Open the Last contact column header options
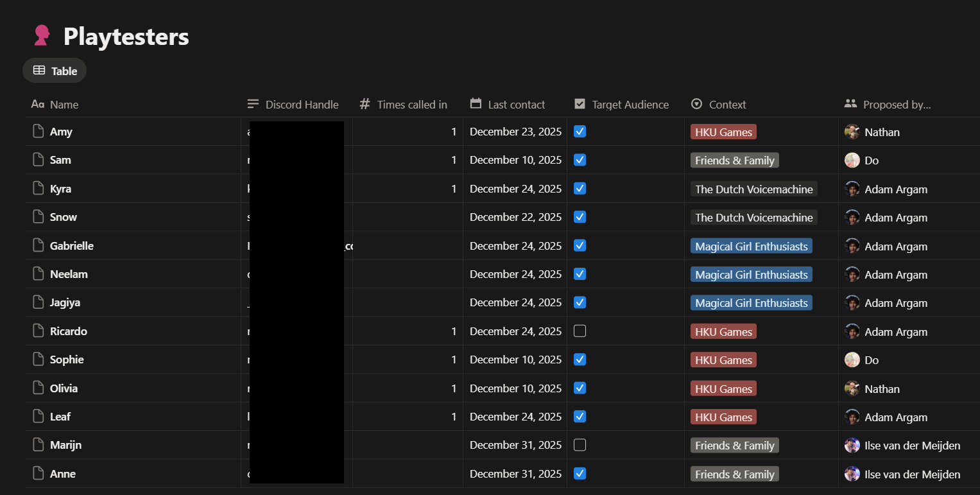Screen dimensions: 980x495 (515, 105)
